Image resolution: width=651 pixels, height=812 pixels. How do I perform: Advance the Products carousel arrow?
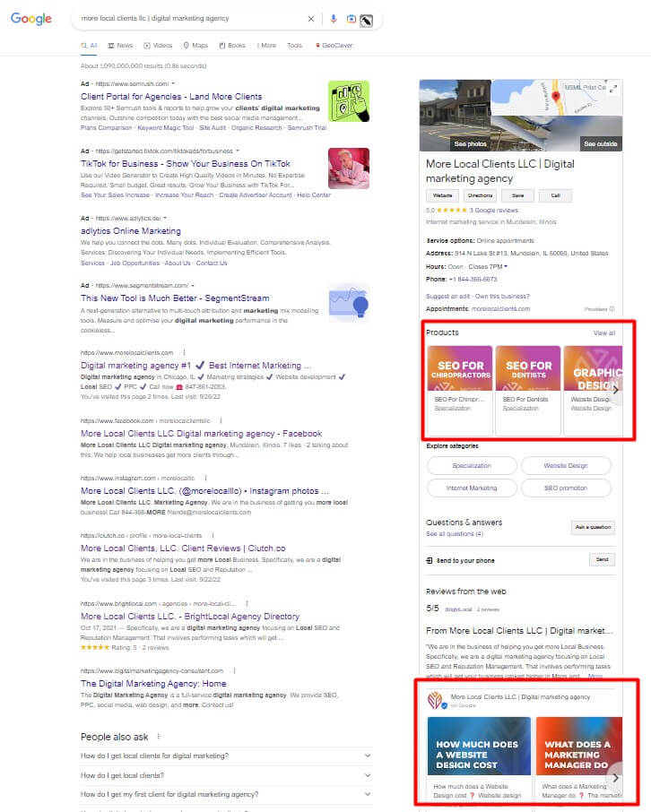(615, 390)
